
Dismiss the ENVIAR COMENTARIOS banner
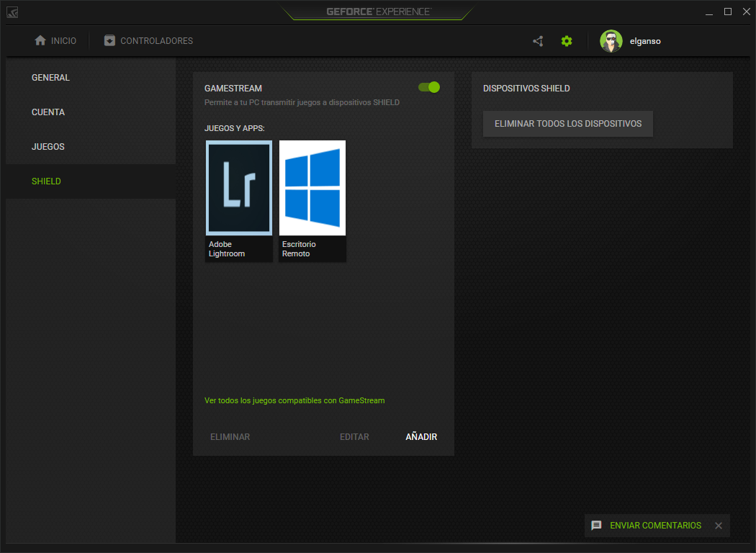click(719, 526)
